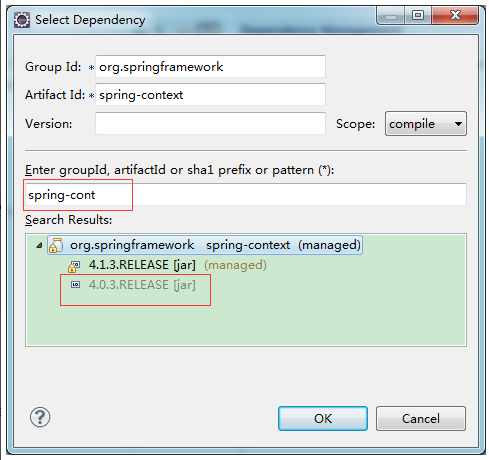Click the spring-cont search pattern field
The width and height of the screenshot is (489, 460).
tap(246, 195)
